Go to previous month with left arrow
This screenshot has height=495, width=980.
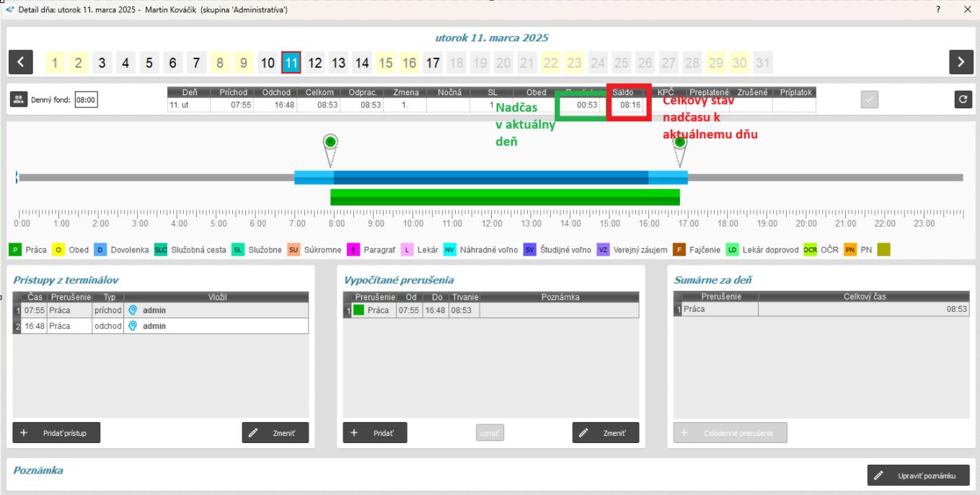20,63
